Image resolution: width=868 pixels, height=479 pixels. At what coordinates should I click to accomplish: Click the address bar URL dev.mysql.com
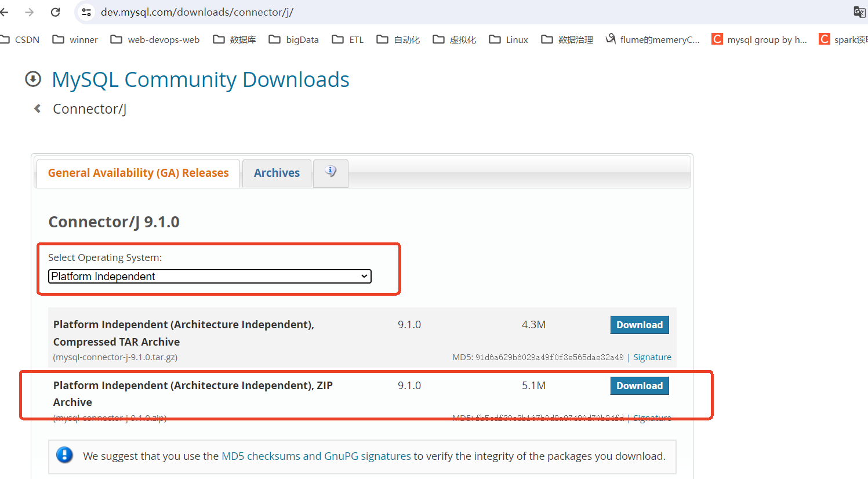pyautogui.click(x=197, y=12)
